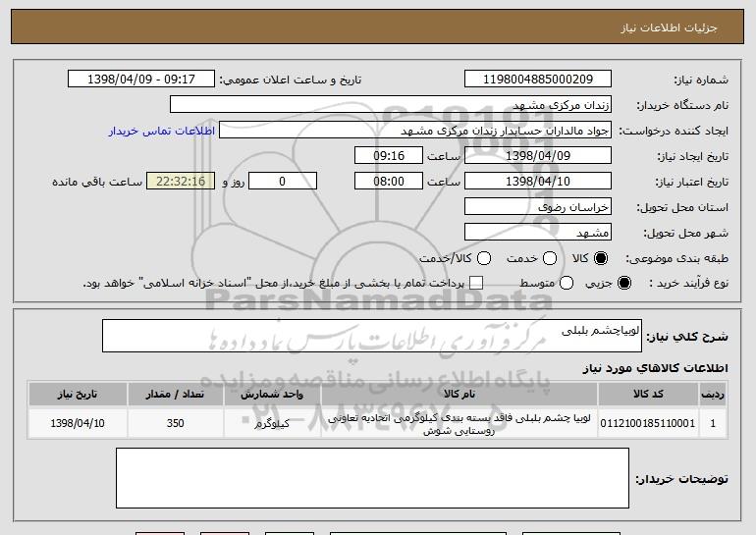This screenshot has width=756, height=535.
Task: Click the remaining time field 22:32:16
Action: [x=181, y=182]
